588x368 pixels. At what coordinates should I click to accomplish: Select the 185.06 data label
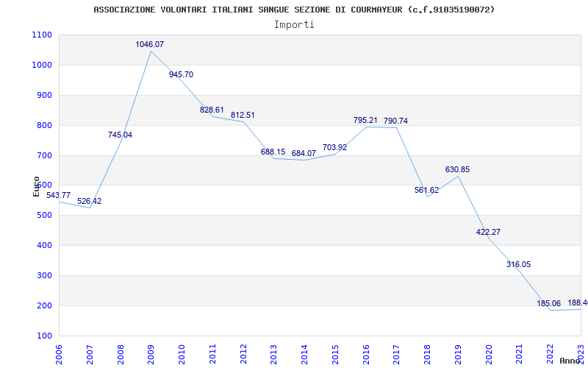coord(549,304)
